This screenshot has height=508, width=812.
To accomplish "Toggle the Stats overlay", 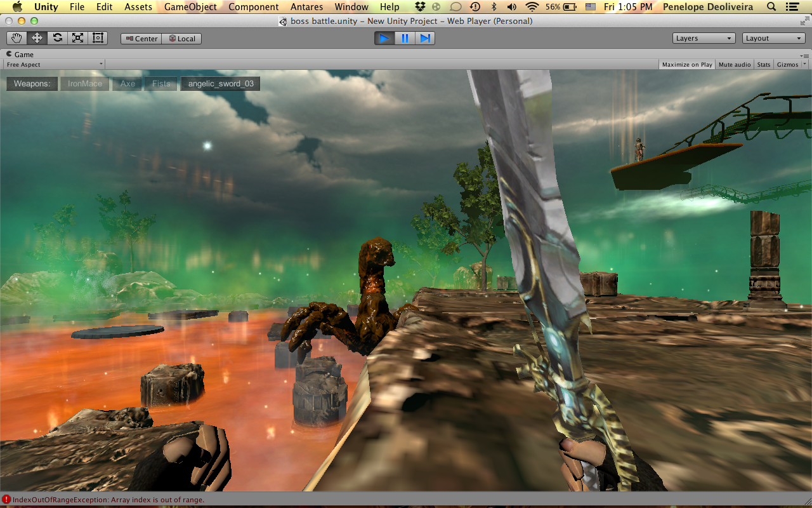I will click(x=764, y=65).
